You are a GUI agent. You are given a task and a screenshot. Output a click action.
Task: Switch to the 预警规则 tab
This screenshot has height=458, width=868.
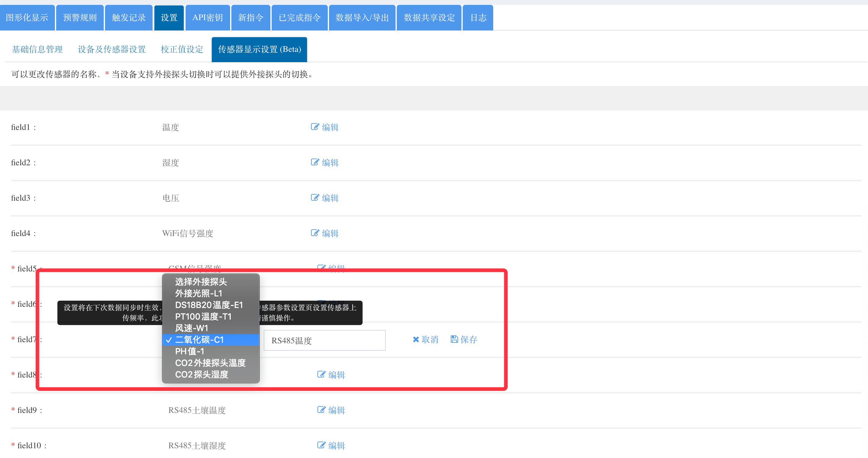80,17
